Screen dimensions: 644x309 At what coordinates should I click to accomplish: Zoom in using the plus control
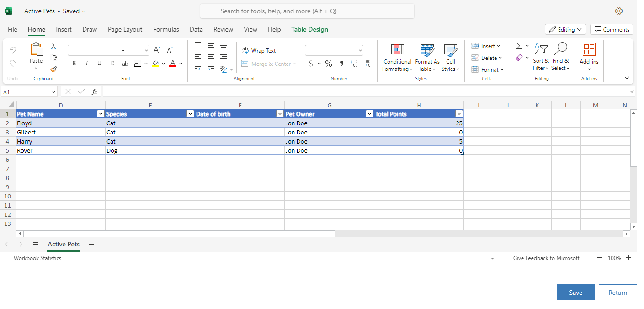pos(629,258)
